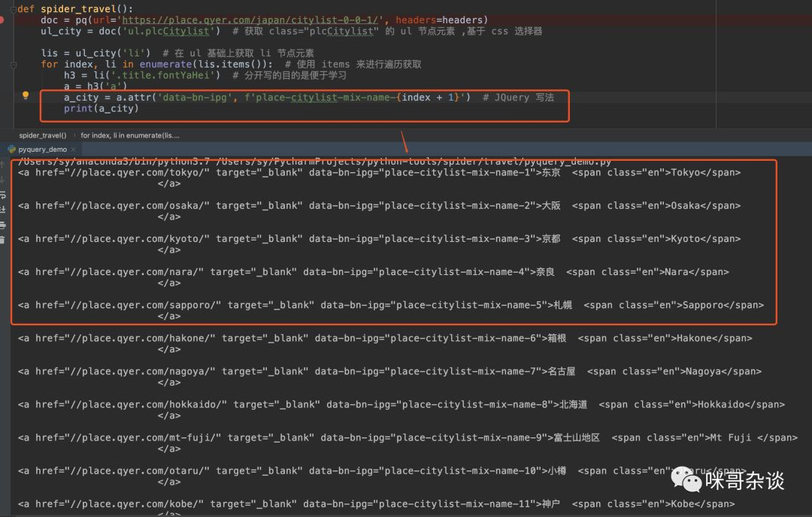Open the place.qyer.com citylist URL in code
The image size is (812, 517).
pos(252,20)
